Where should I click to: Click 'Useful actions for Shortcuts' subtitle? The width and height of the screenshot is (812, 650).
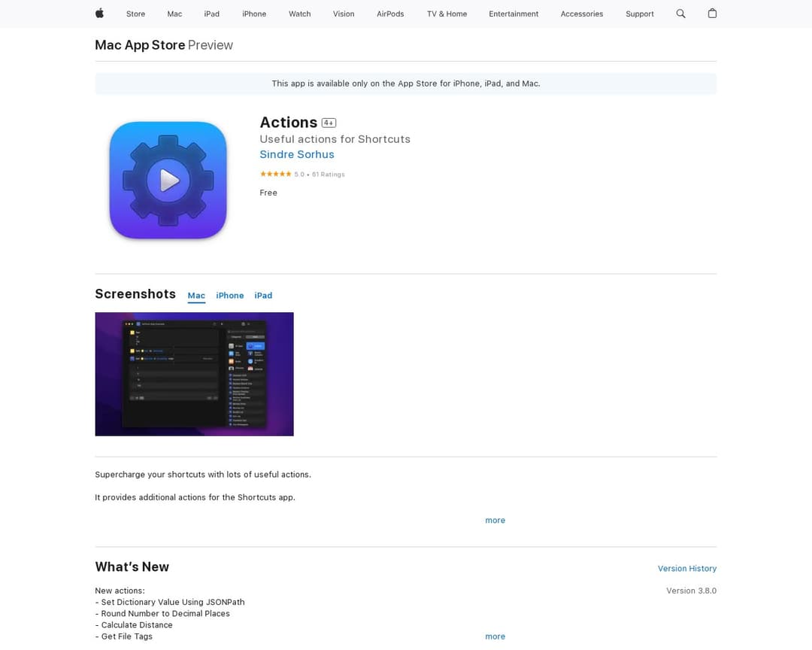coord(335,139)
